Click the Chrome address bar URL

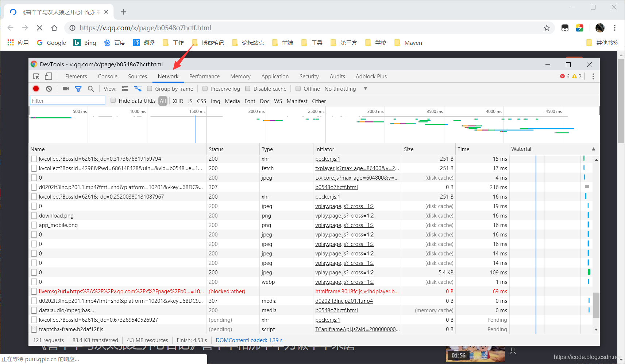tap(145, 28)
